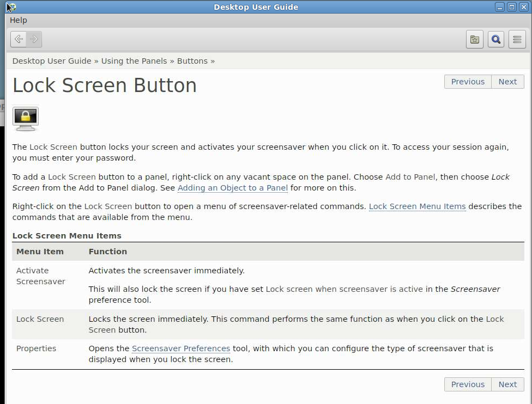
Task: Go to Buttons breadcrumb section
Action: (x=192, y=61)
